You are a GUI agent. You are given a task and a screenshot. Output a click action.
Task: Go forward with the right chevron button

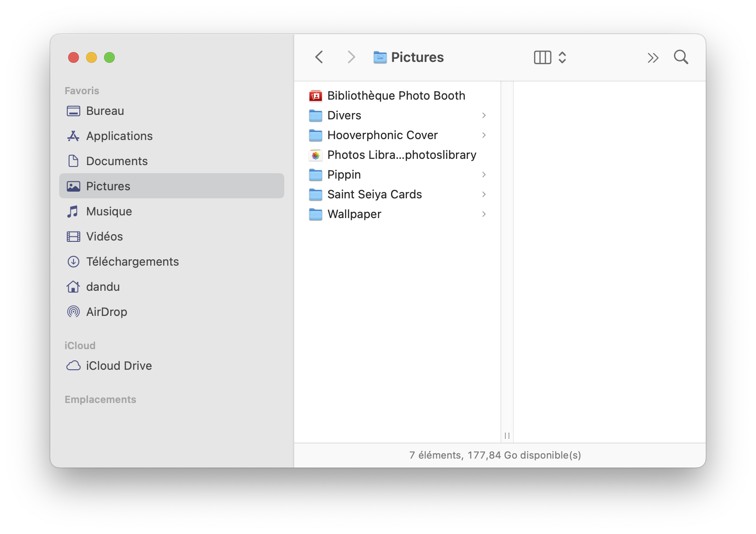click(x=351, y=57)
